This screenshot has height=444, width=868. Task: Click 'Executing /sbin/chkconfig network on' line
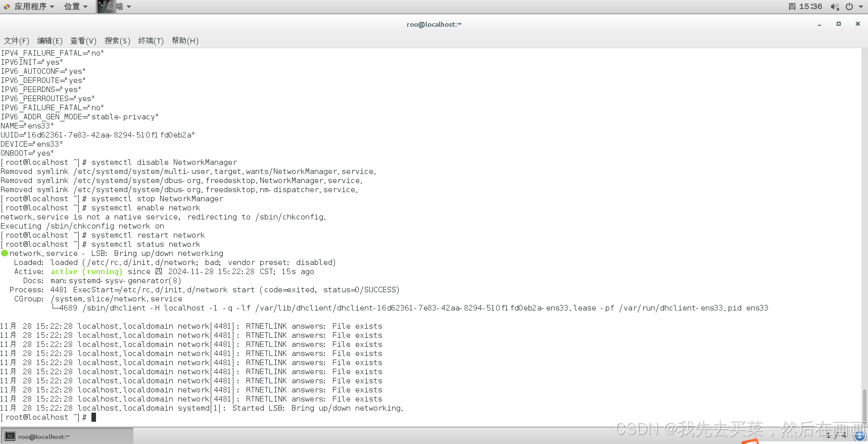(x=82, y=226)
